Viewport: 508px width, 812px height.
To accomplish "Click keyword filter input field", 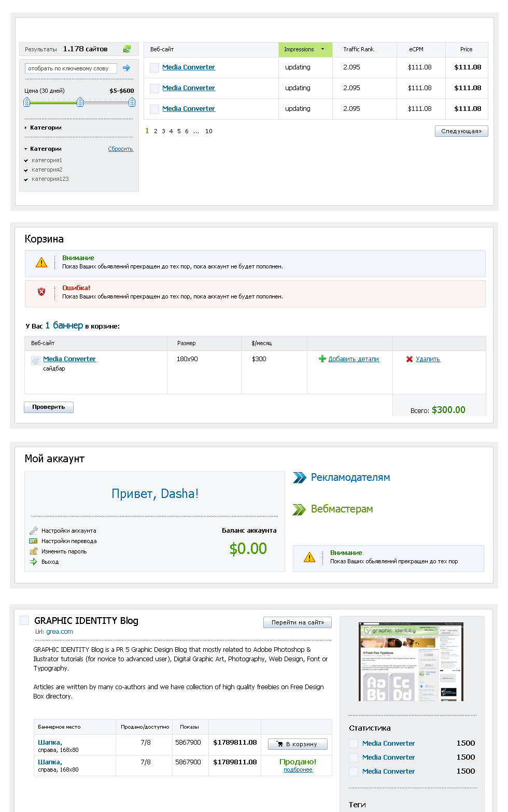I will pyautogui.click(x=71, y=68).
